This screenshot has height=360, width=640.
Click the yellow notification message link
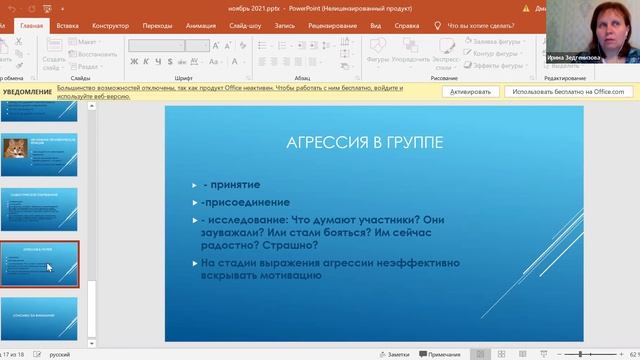230,92
